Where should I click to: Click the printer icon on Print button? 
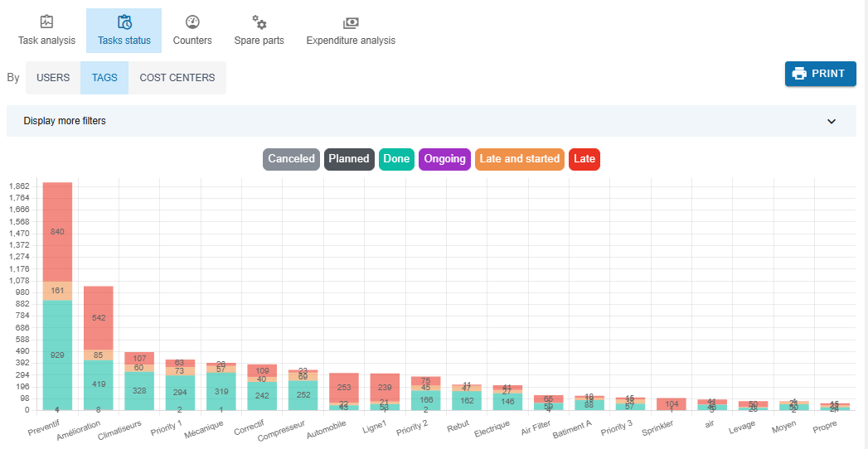point(799,74)
